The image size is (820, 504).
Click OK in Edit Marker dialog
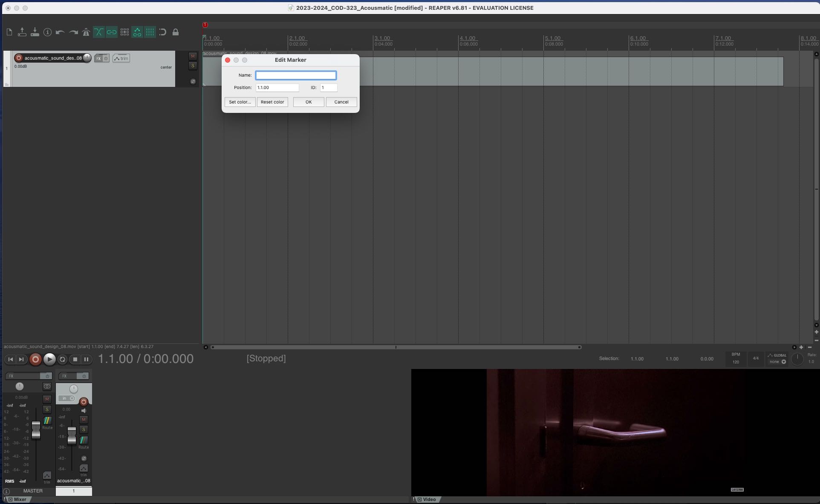tap(308, 102)
